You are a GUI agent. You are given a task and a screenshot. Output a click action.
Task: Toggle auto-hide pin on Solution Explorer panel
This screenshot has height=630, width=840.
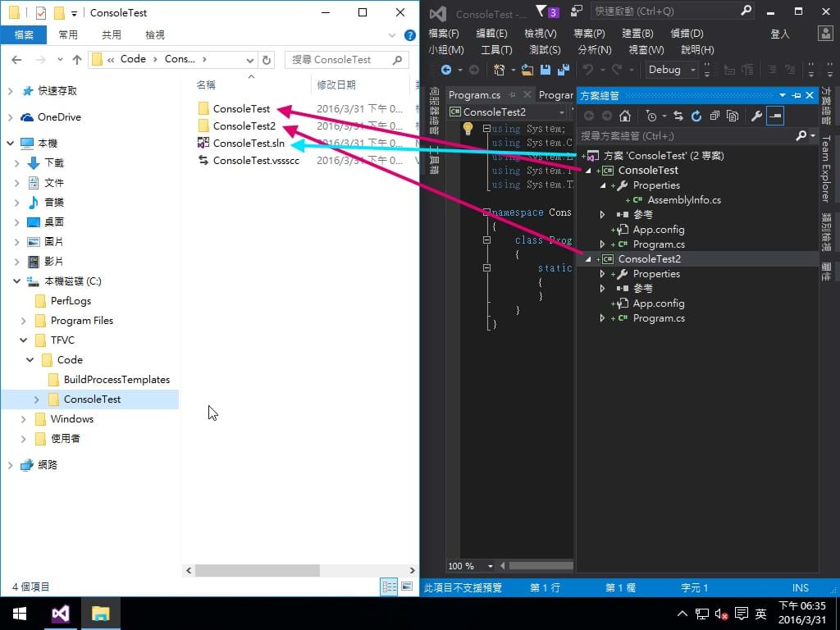[797, 95]
